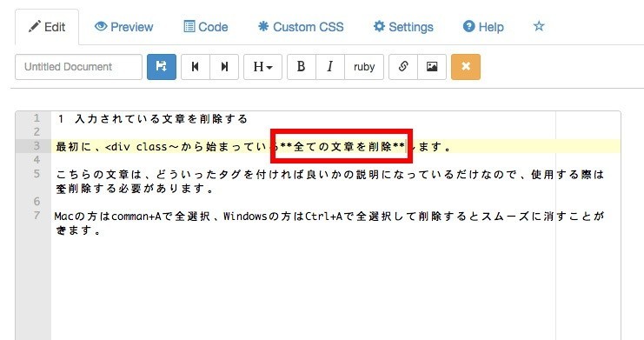This screenshot has width=644, height=340.
Task: Click the orange X clear button
Action: 466,67
